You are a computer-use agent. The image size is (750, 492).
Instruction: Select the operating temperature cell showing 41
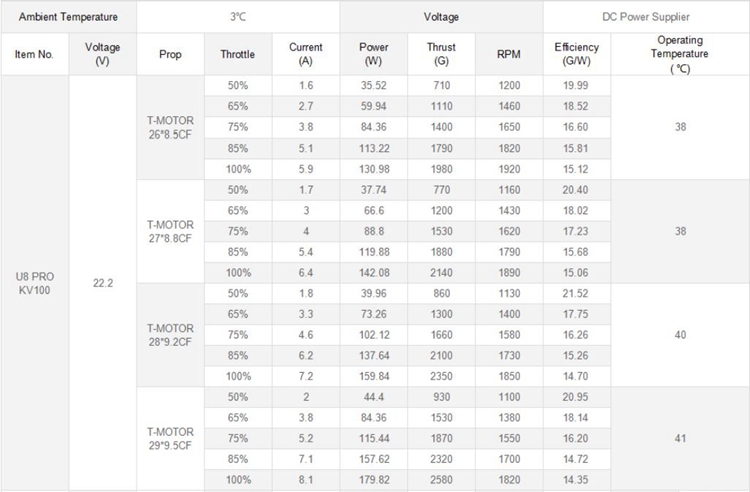(679, 438)
